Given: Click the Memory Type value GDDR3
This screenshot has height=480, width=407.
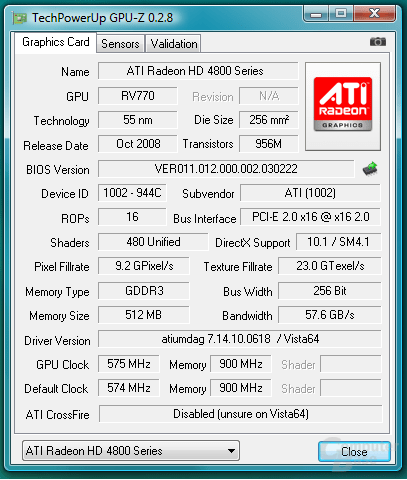Looking at the screenshot, I should [144, 291].
